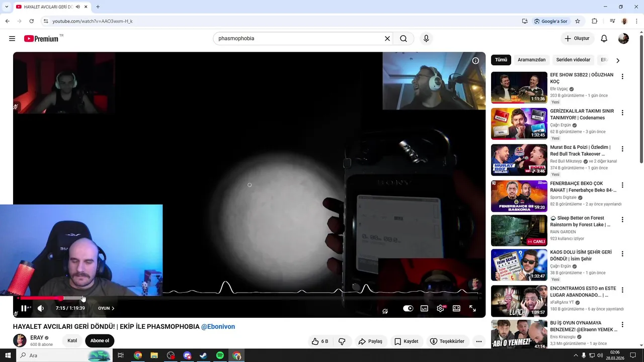Open options for FENERBAHÇE BEKO video
644x362 pixels.
[622, 186]
